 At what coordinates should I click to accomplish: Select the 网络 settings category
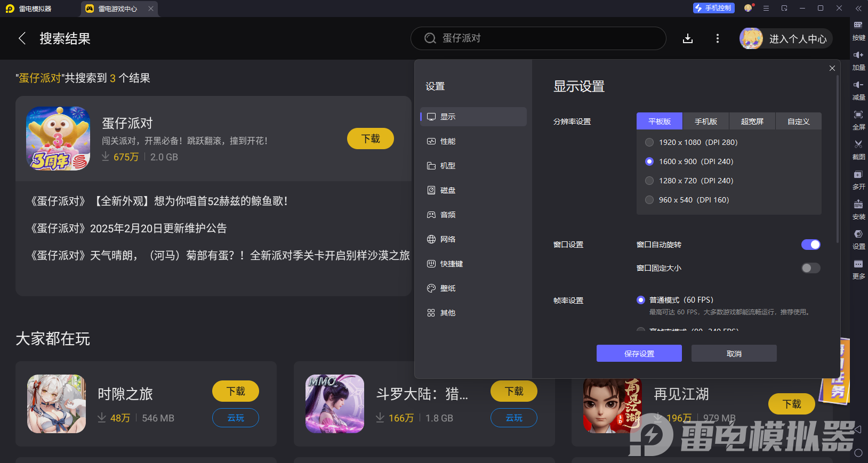pyautogui.click(x=473, y=239)
